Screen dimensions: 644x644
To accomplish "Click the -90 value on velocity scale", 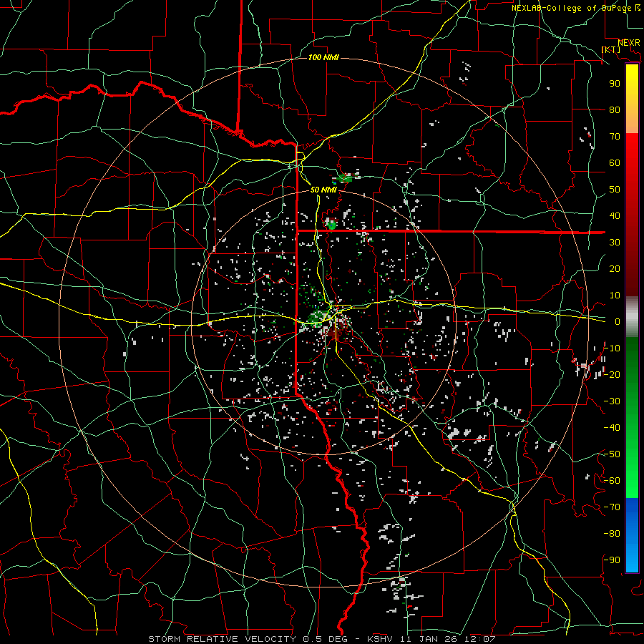I will coord(612,560).
